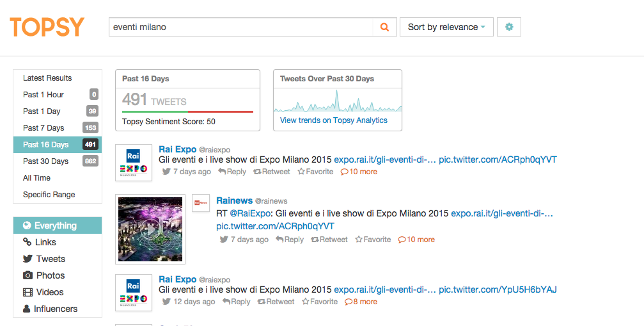Open the @RaiExpo mention in Rainews tweet

pyautogui.click(x=249, y=213)
